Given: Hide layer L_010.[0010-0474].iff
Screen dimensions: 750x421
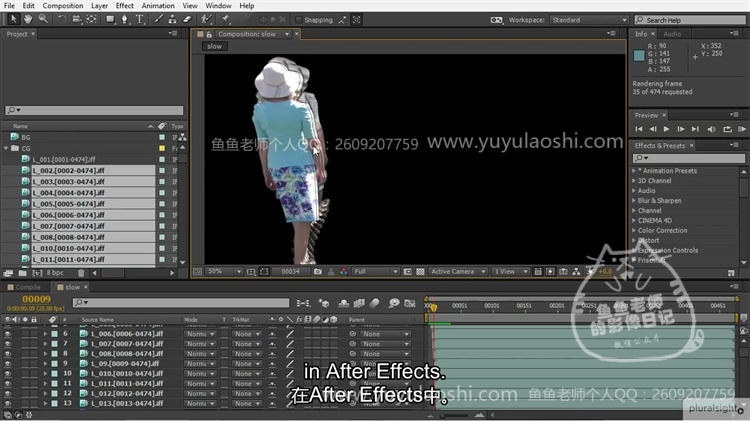Looking at the screenshot, I should click(x=8, y=374).
